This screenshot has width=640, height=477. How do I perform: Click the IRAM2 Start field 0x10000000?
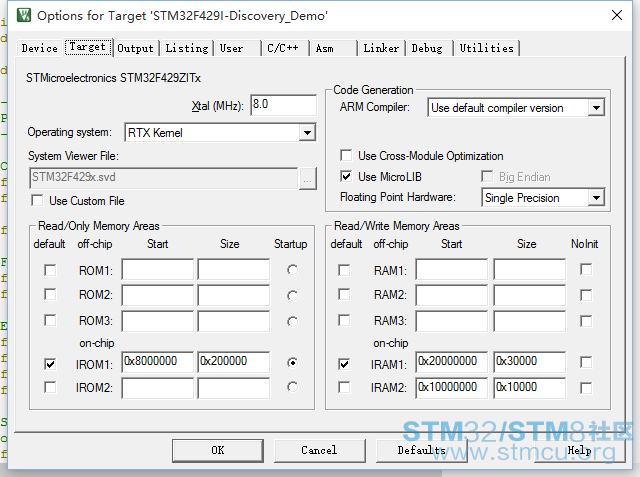coord(452,388)
